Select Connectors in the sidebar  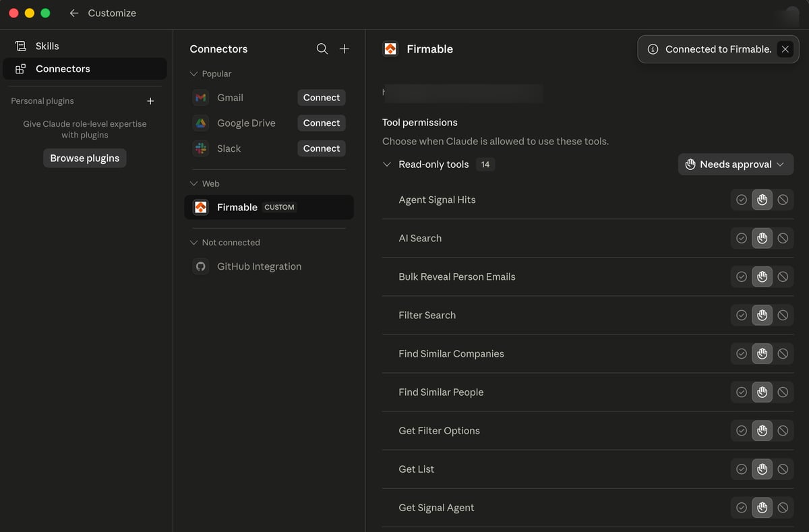[85, 69]
